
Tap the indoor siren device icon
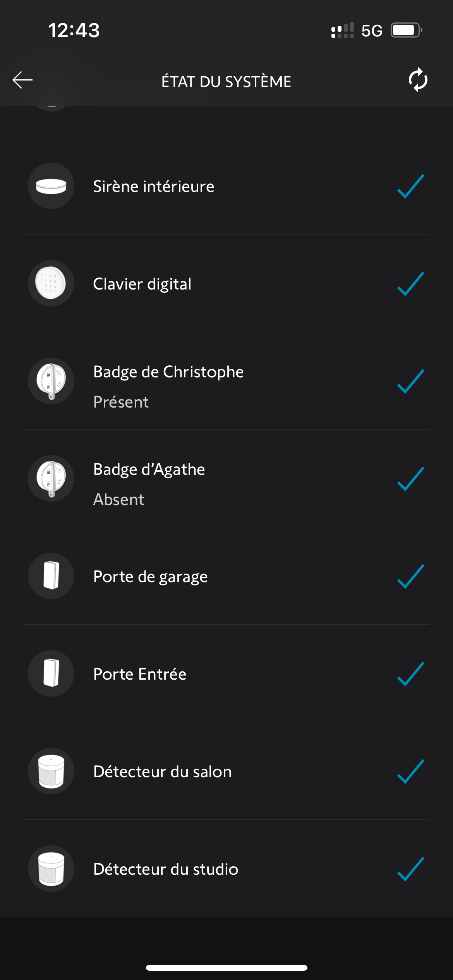click(x=51, y=186)
